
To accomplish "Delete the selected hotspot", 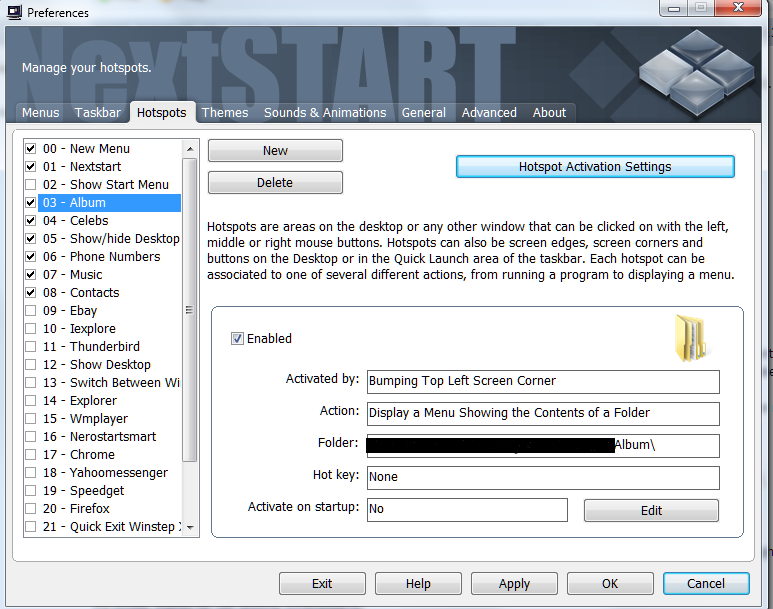I will [x=275, y=183].
